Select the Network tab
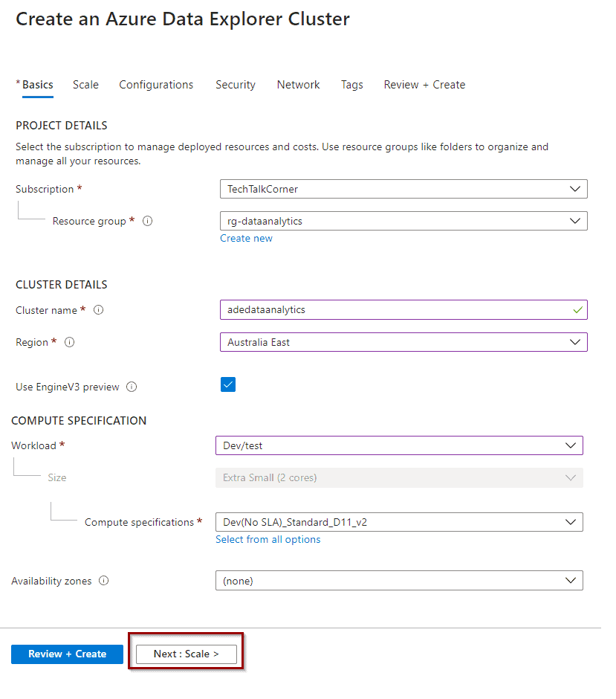This screenshot has width=616, height=699. click(299, 85)
